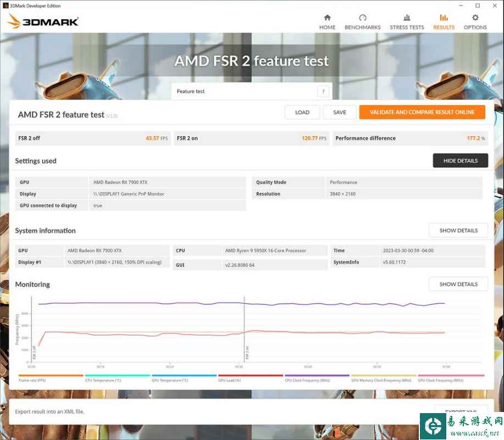Click the Performance difference value 177.2 %

(x=476, y=138)
